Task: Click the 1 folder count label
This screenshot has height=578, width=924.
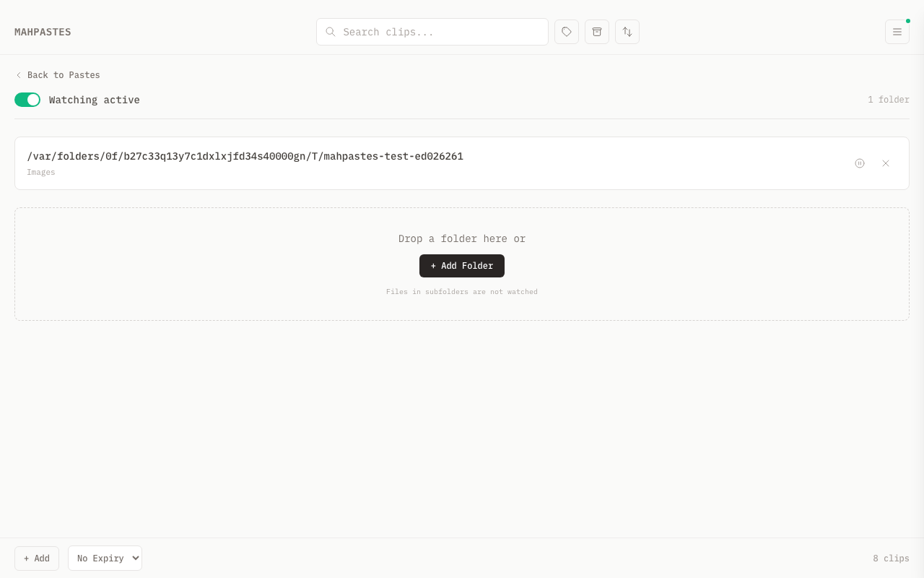Action: pyautogui.click(x=888, y=100)
